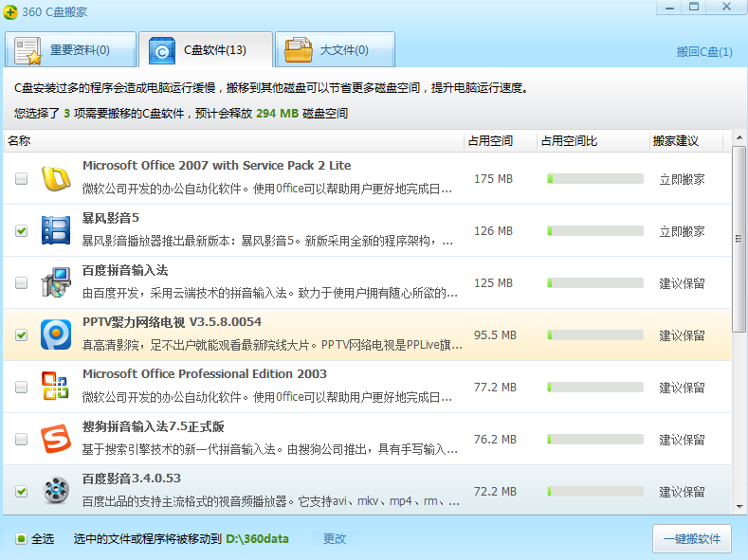Click Office Professional 2003 icon
The width and height of the screenshot is (748, 560).
pos(55,386)
